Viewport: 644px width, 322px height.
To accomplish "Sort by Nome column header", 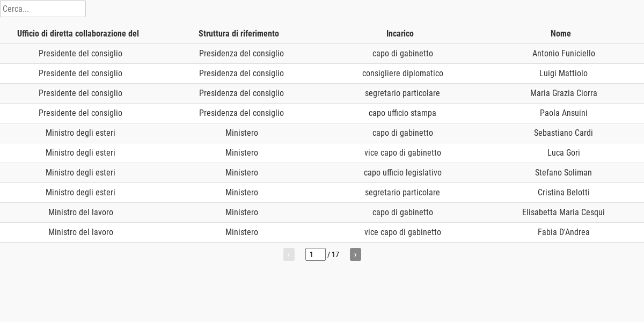I will click(561, 34).
